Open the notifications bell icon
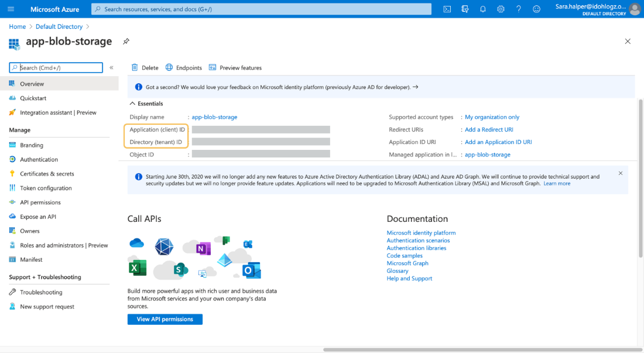644x353 pixels. point(483,9)
